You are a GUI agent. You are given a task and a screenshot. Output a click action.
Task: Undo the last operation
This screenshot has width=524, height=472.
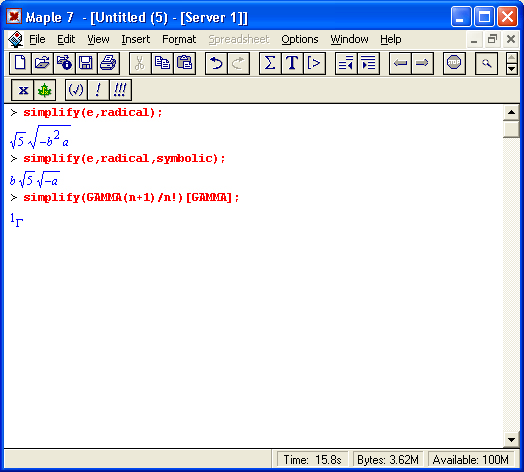pos(216,63)
